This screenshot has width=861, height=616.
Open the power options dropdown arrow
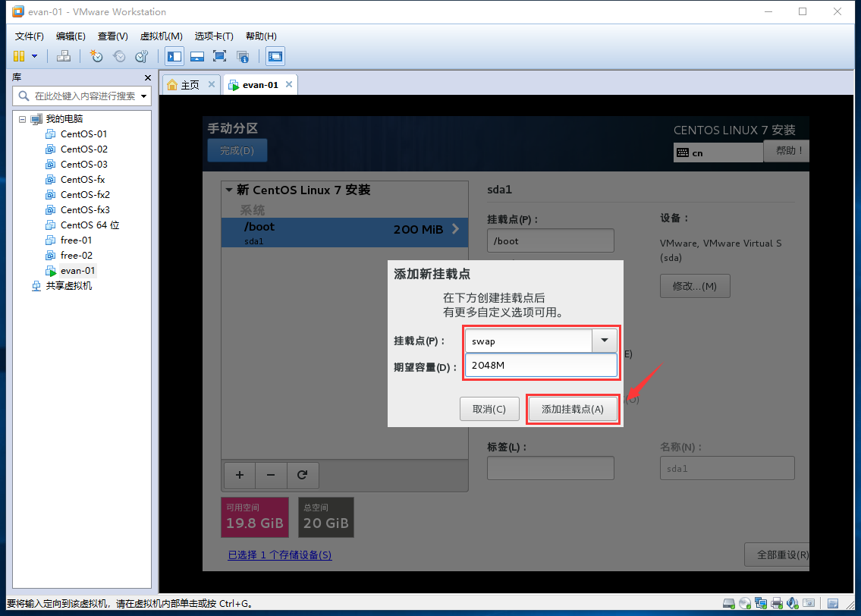click(x=35, y=56)
